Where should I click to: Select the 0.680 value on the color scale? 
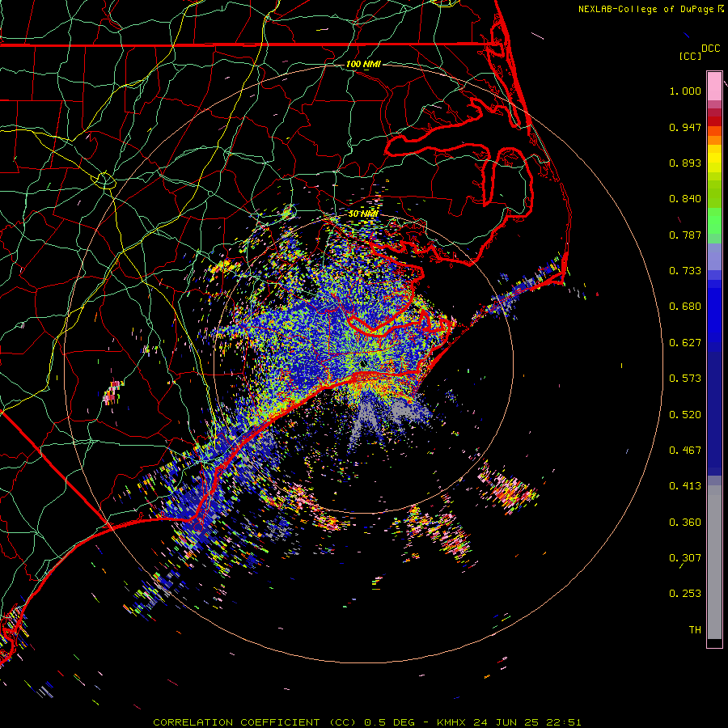(x=685, y=307)
